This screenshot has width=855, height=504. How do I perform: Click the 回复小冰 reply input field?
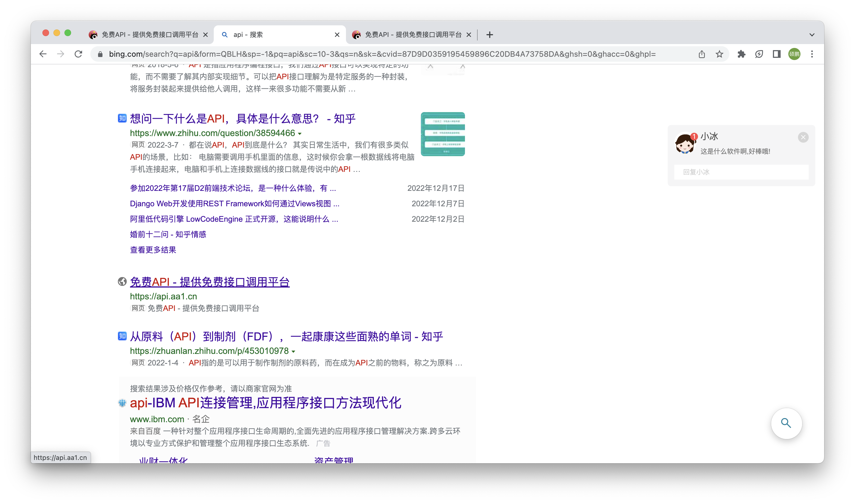coord(741,172)
